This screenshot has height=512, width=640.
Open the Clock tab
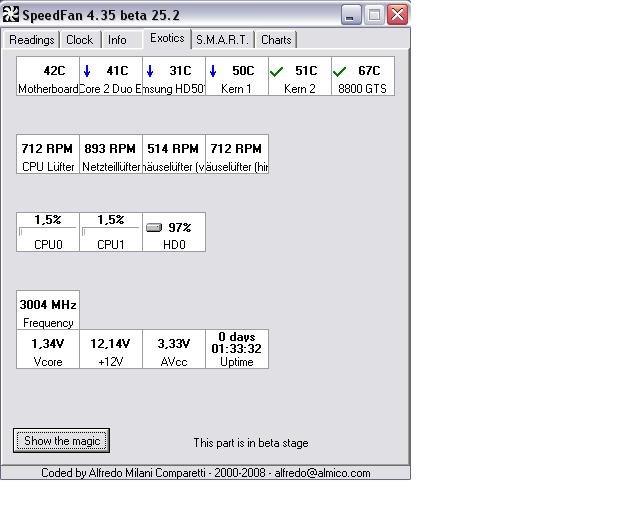(80, 40)
